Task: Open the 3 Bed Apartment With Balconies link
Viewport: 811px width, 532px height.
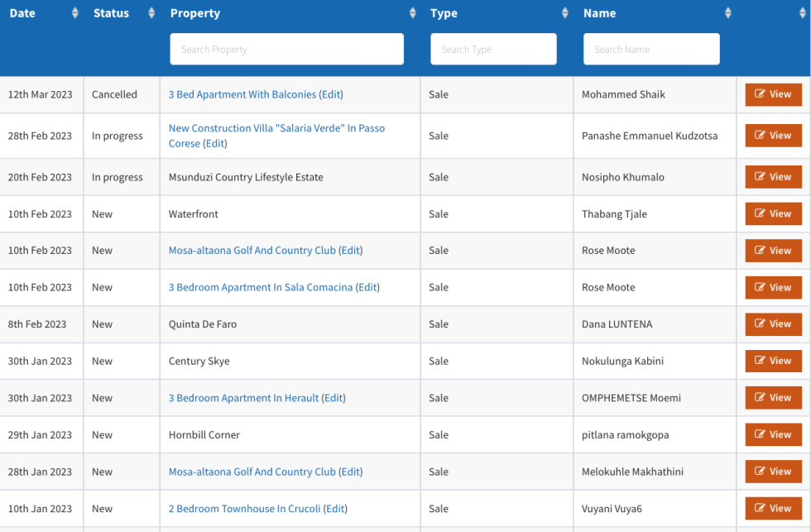Action: 242,94
